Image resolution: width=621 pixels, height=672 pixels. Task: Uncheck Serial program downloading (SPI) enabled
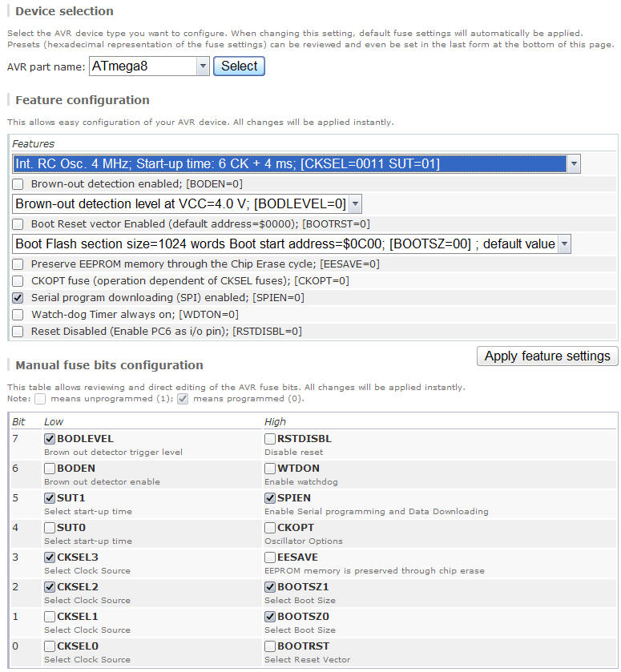click(x=18, y=298)
